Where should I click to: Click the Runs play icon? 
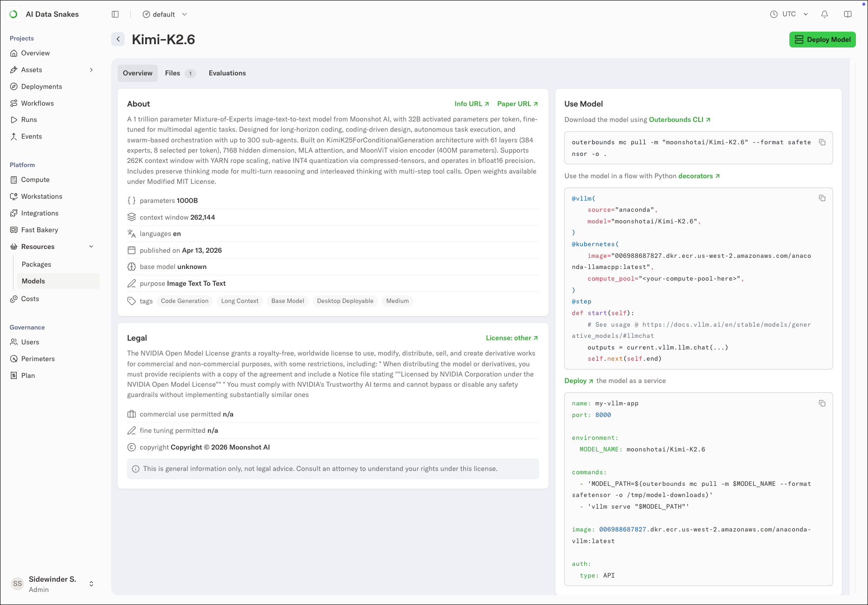click(14, 120)
